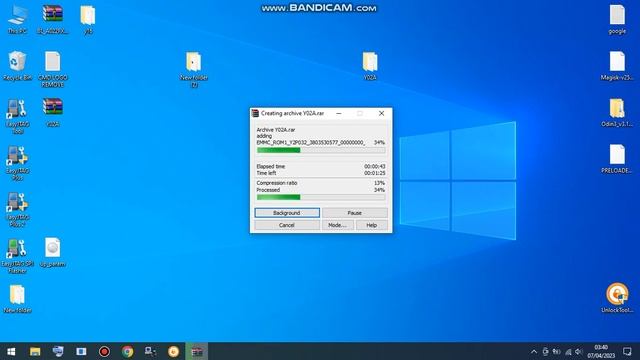Click the Elapsed time label
Screen dimensions: 640x360
tap(271, 167)
